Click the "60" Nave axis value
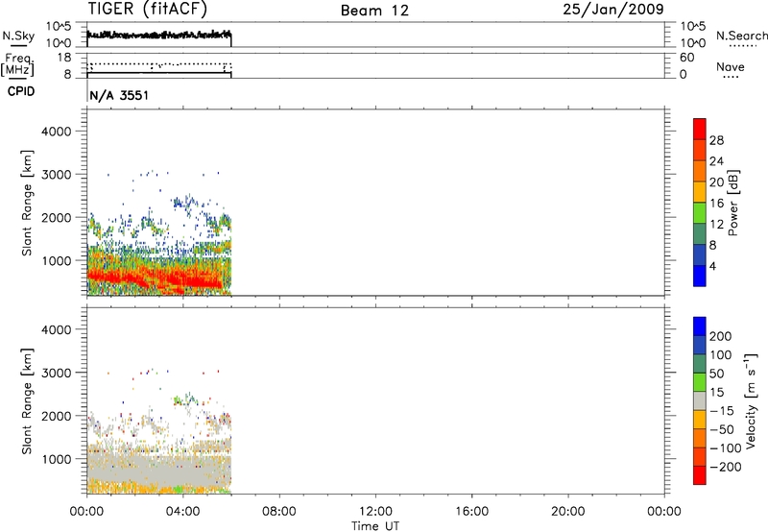This screenshot has height=532, width=768. (686, 58)
